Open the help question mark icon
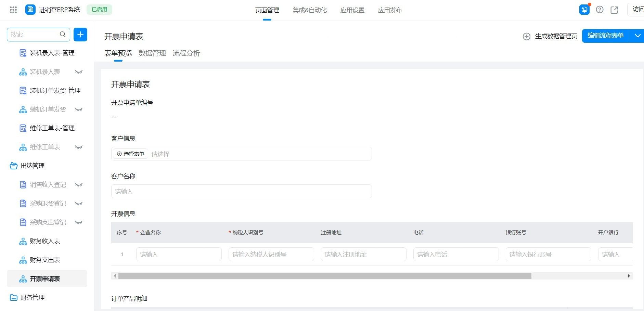Screen dimensions: 644x311 pyautogui.click(x=600, y=10)
